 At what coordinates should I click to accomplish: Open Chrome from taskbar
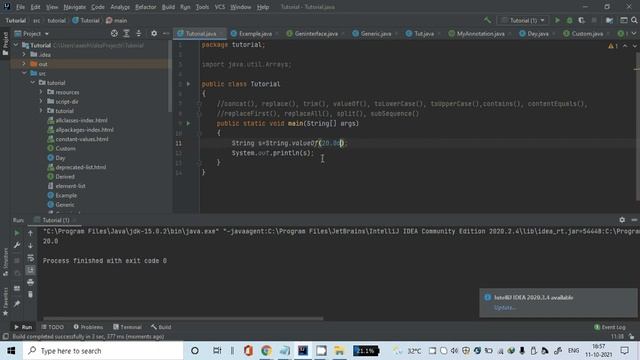click(x=266, y=351)
